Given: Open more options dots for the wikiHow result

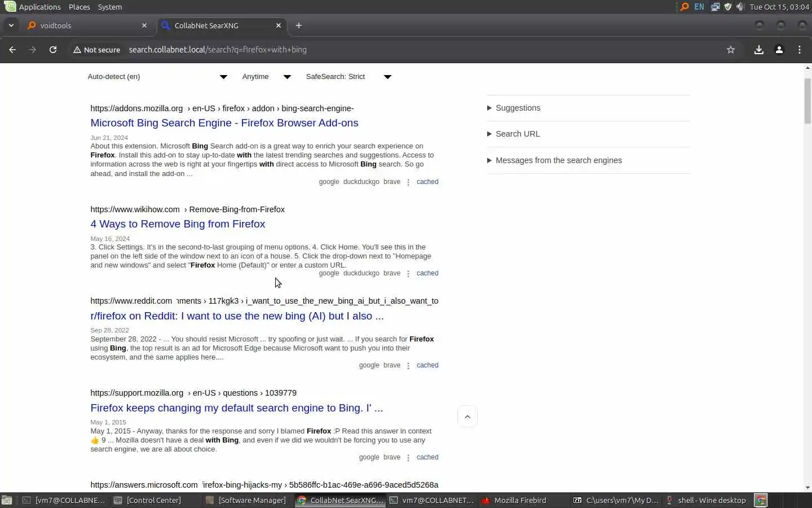Looking at the screenshot, I should coord(408,274).
